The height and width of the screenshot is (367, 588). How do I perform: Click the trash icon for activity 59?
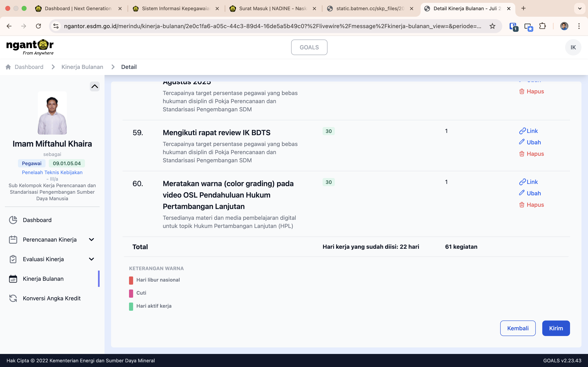click(522, 154)
